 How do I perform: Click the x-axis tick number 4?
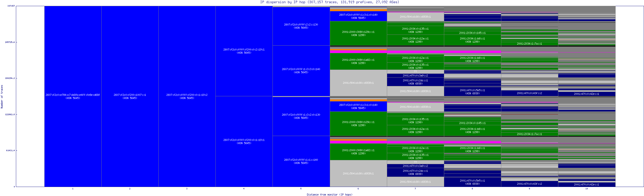244,189
